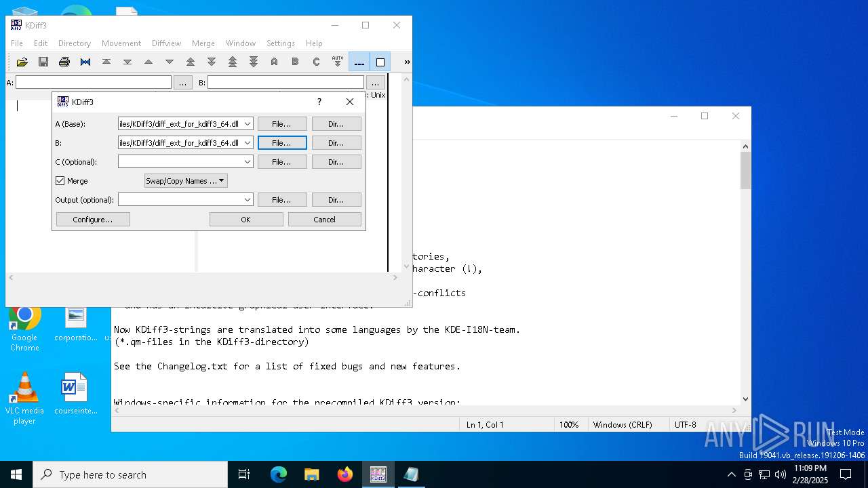Viewport: 868px width, 488px height.
Task: Jump to next delta with single down triangle
Action: 170,62
